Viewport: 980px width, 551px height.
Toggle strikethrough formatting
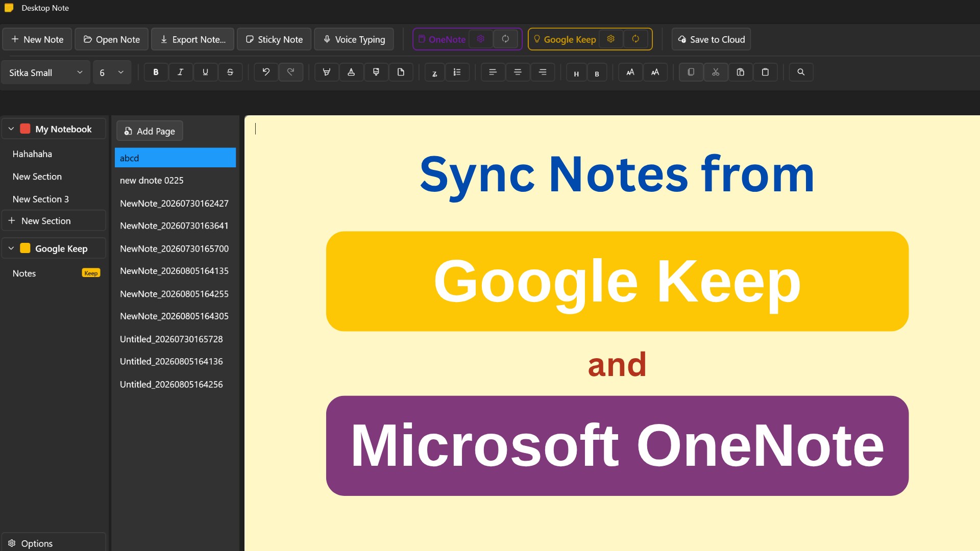click(x=230, y=72)
